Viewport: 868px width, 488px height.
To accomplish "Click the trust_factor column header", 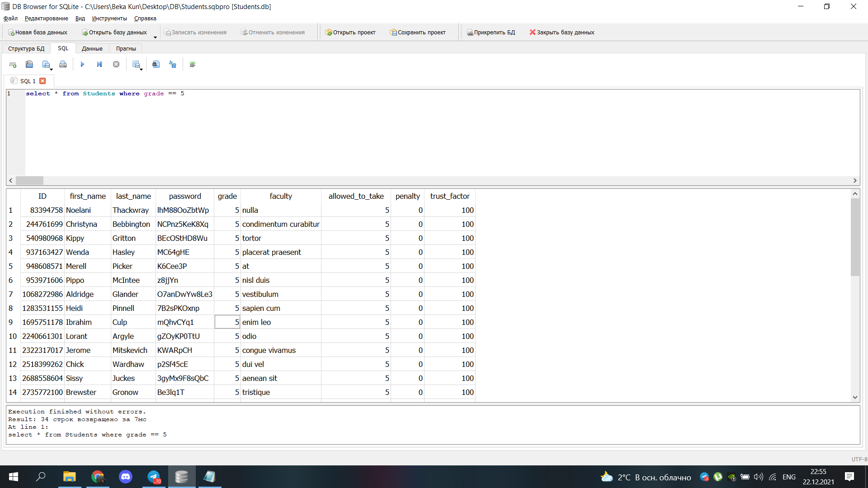I will pos(450,196).
